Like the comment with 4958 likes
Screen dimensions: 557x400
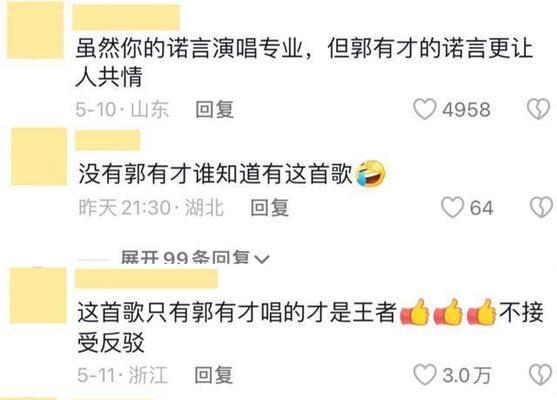click(425, 109)
